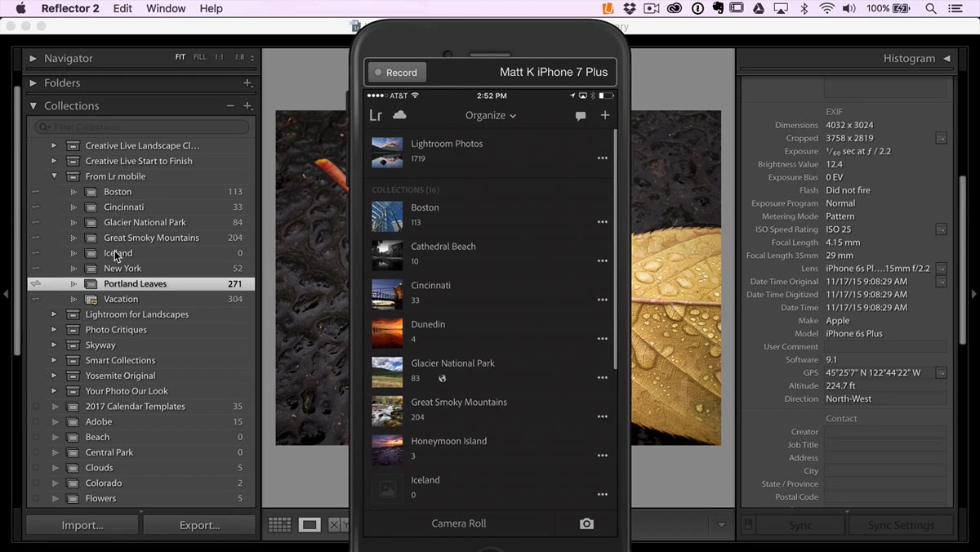Switch to grid view in the toolbar

coord(279,525)
